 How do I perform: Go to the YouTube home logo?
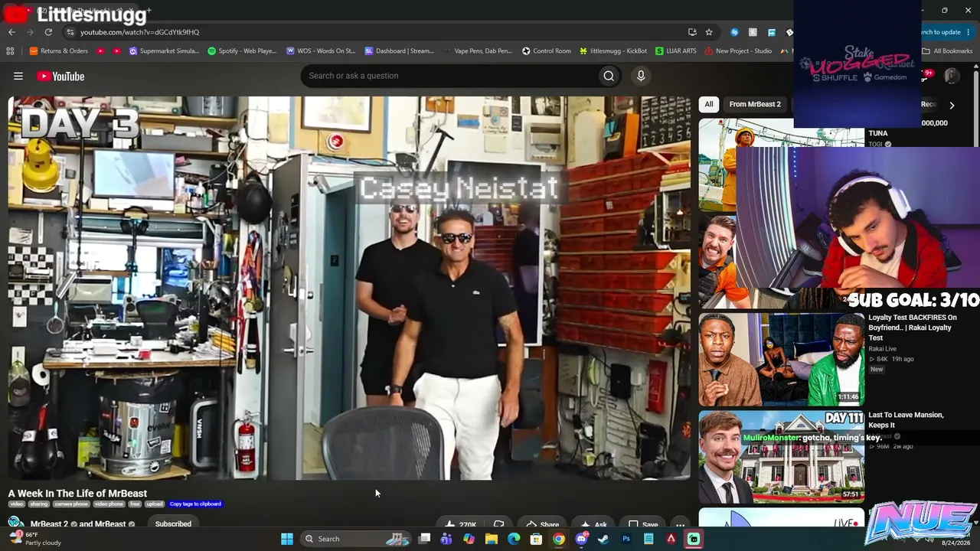(x=60, y=76)
